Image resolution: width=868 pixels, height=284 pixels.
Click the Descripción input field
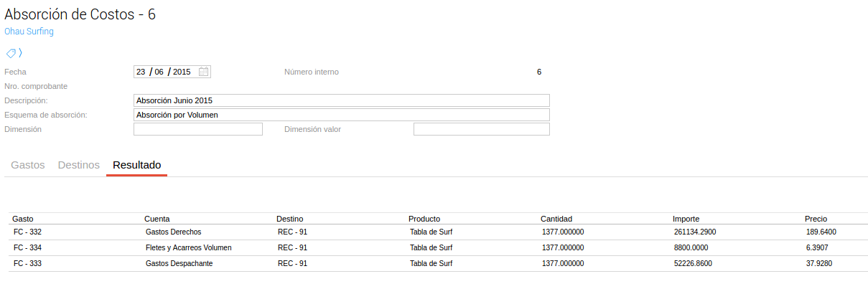point(342,100)
